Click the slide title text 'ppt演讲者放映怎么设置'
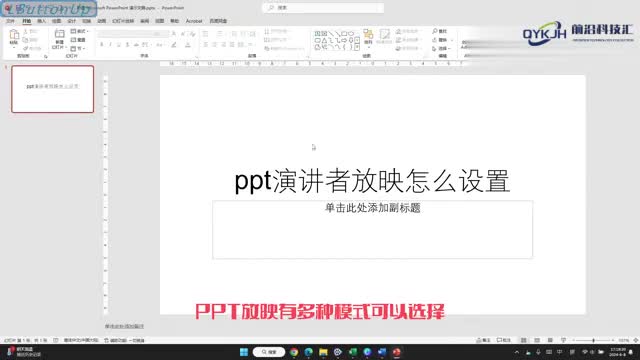 pyautogui.click(x=372, y=181)
